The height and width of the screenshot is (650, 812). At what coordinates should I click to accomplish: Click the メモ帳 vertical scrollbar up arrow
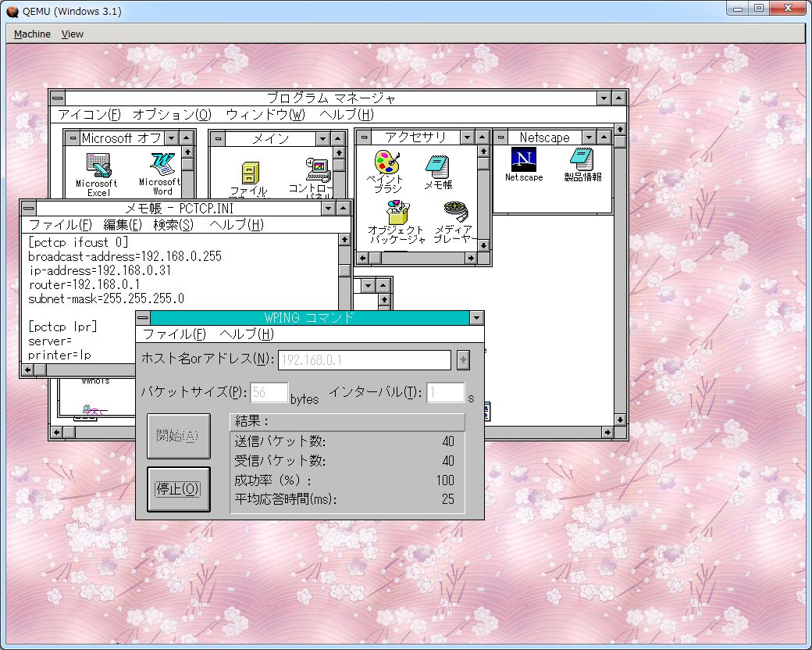click(345, 240)
